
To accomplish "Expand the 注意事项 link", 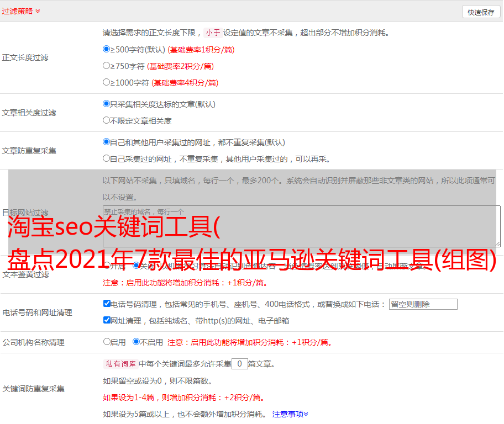I will click(290, 415).
